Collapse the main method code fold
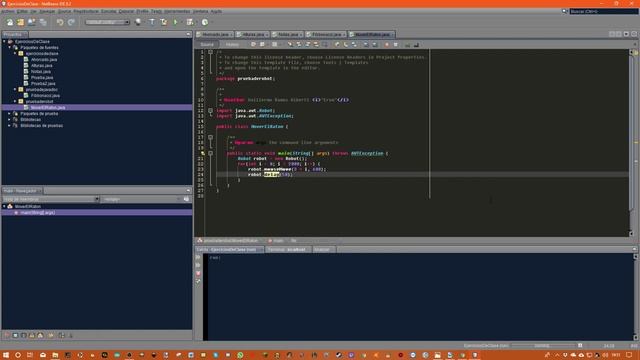 211,153
